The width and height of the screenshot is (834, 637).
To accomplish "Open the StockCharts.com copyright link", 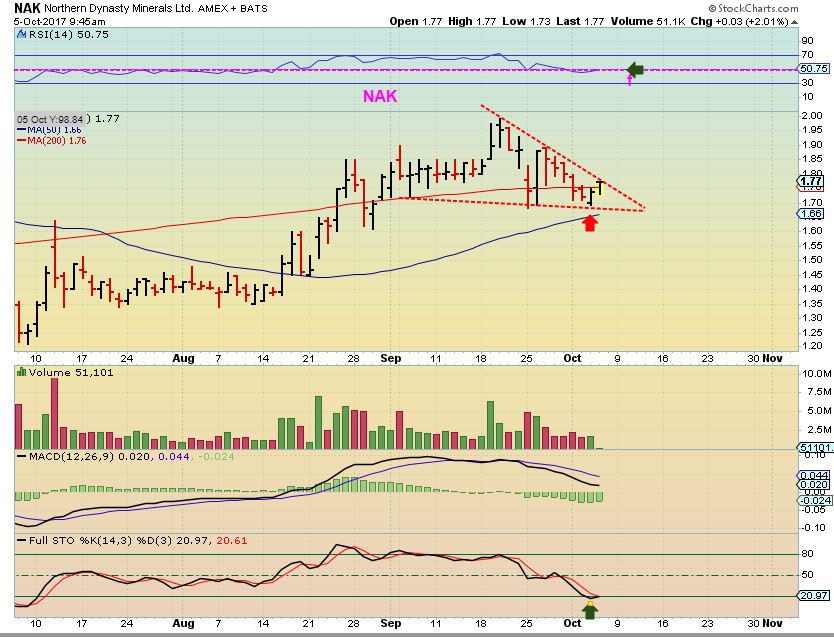I will click(753, 8).
